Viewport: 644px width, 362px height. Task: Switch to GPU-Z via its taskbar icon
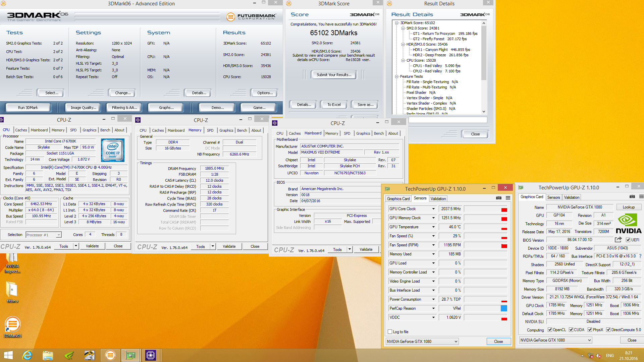[x=130, y=355]
